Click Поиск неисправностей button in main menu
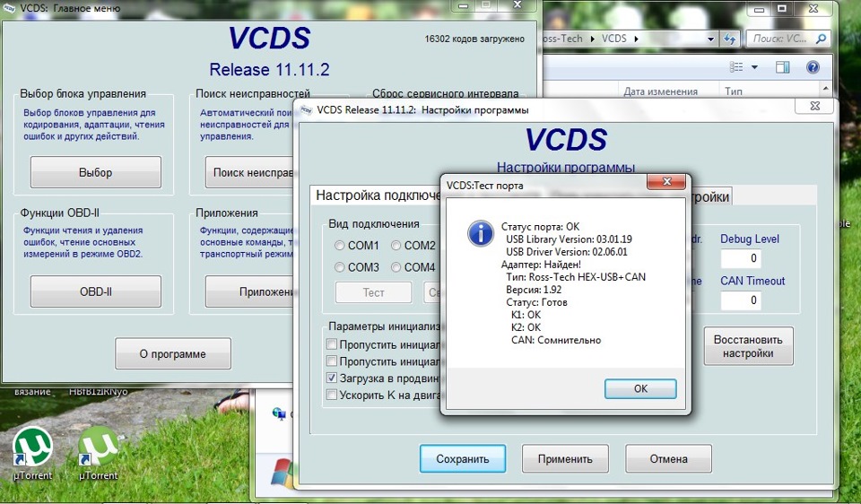861x504 pixels. pos(250,172)
